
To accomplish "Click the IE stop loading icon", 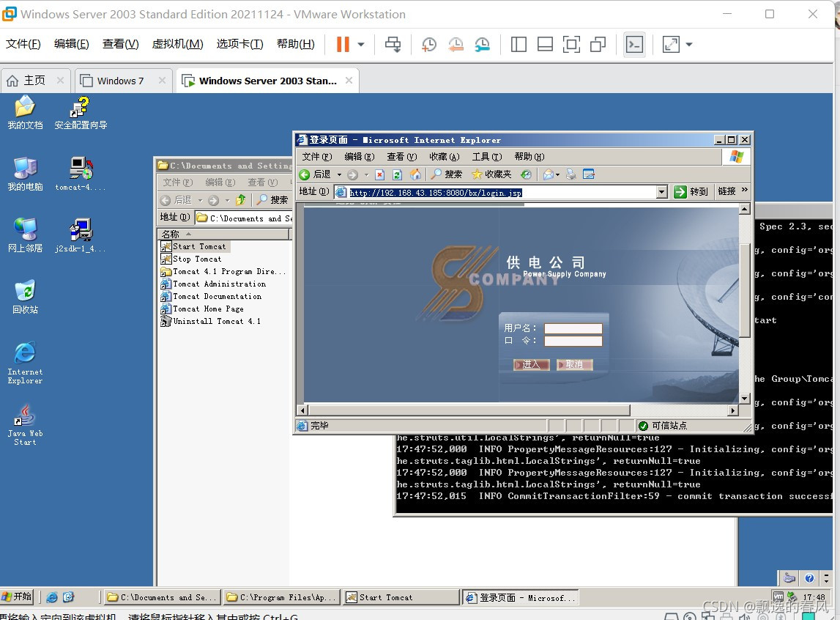I will click(x=380, y=174).
